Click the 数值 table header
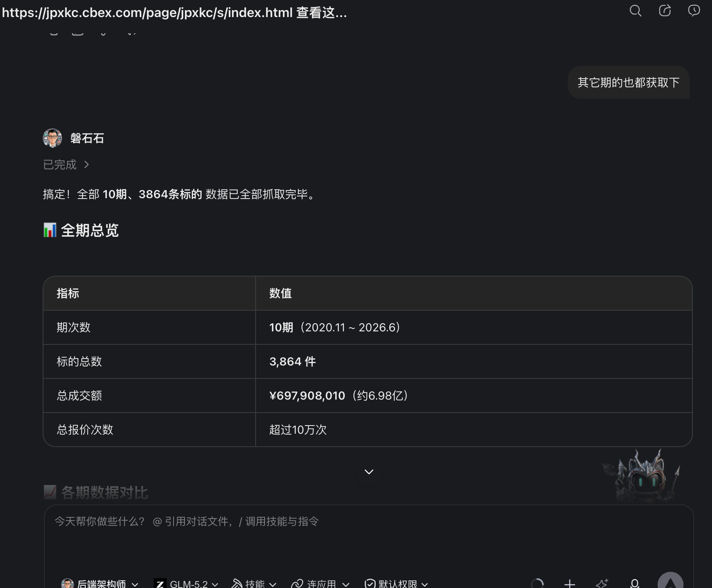 coord(280,293)
